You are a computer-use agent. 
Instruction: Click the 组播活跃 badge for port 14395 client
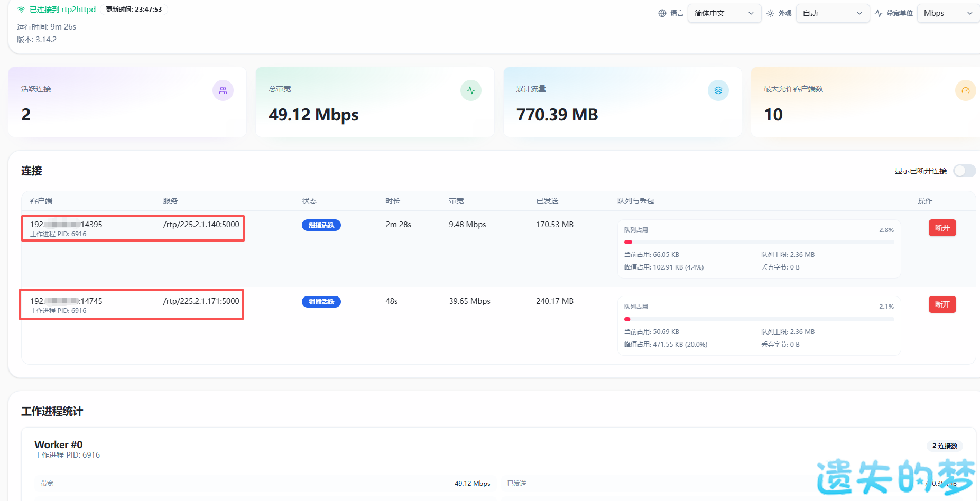pos(321,225)
